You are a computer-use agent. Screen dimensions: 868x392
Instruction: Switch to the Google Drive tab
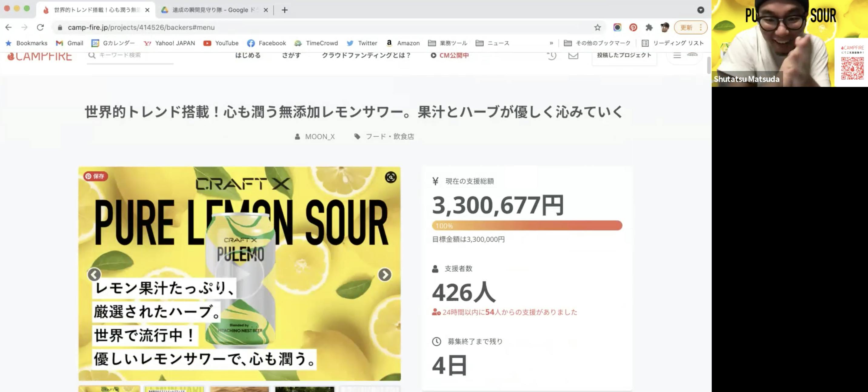point(212,10)
